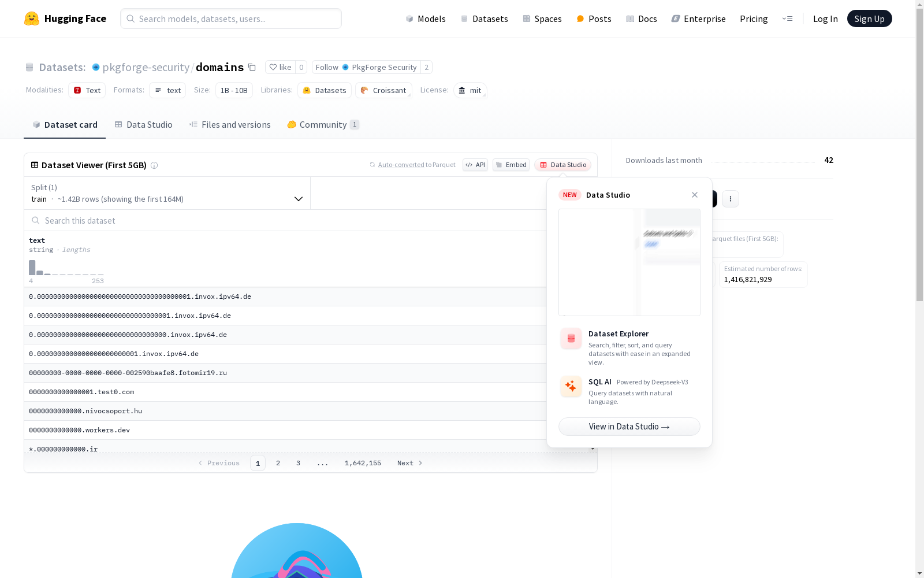Click Next in the pagination

tap(410, 463)
